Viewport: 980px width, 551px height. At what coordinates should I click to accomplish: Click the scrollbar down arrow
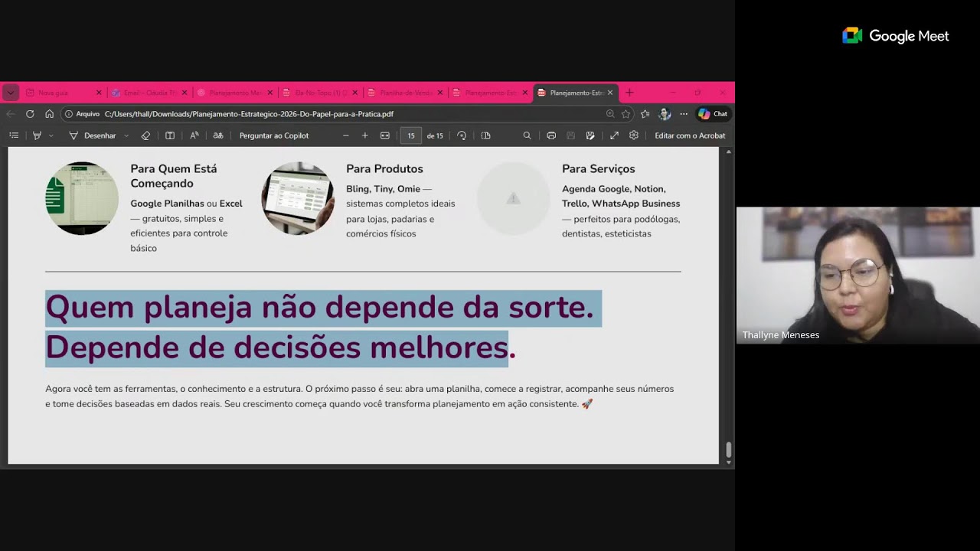[x=728, y=461]
